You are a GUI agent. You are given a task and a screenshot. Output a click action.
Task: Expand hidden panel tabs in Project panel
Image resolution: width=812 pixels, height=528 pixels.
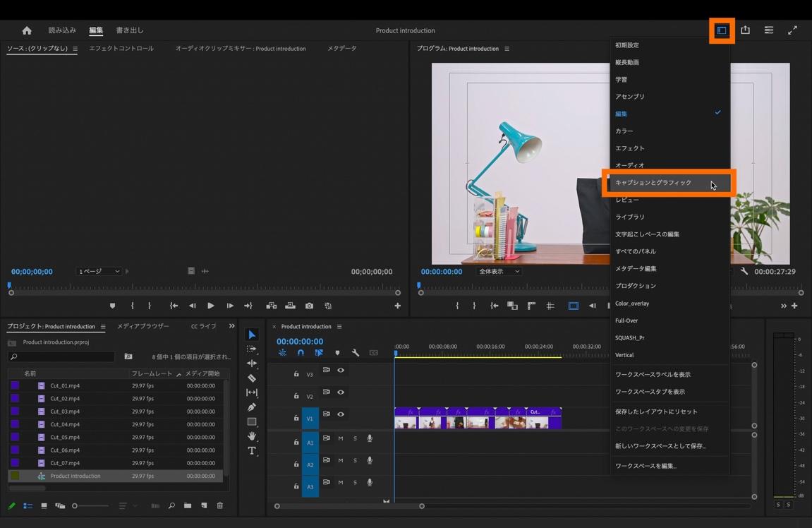click(231, 326)
